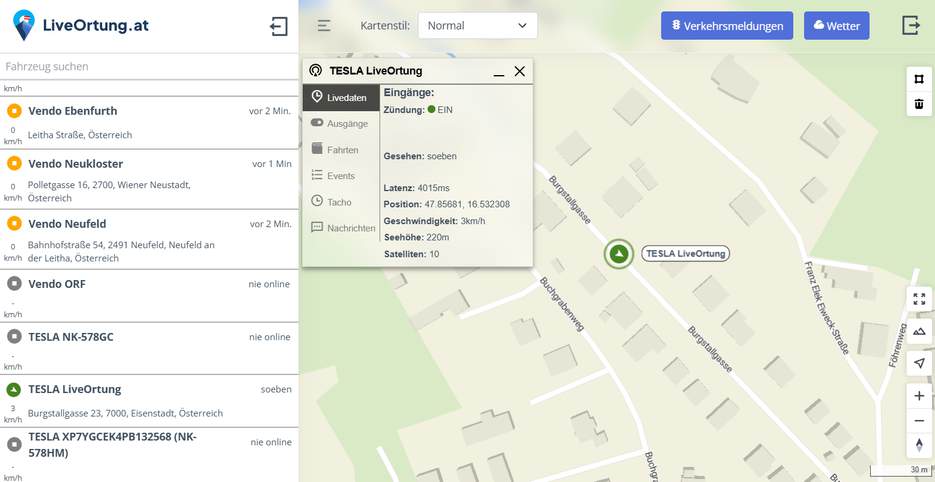Select the TESLA XP7YGCEK4PB132568 (NK-578HM) entry name
The image size is (935, 482).
tap(112, 445)
